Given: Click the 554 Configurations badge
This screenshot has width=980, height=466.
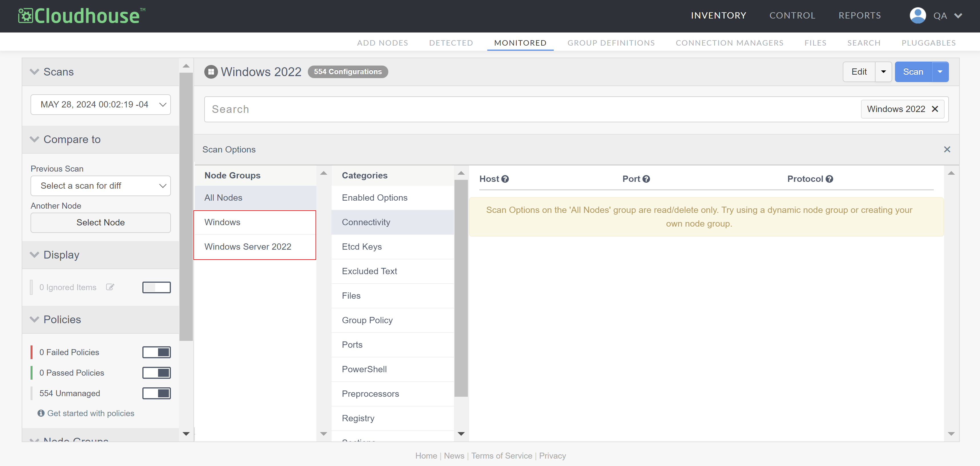Looking at the screenshot, I should coord(347,72).
